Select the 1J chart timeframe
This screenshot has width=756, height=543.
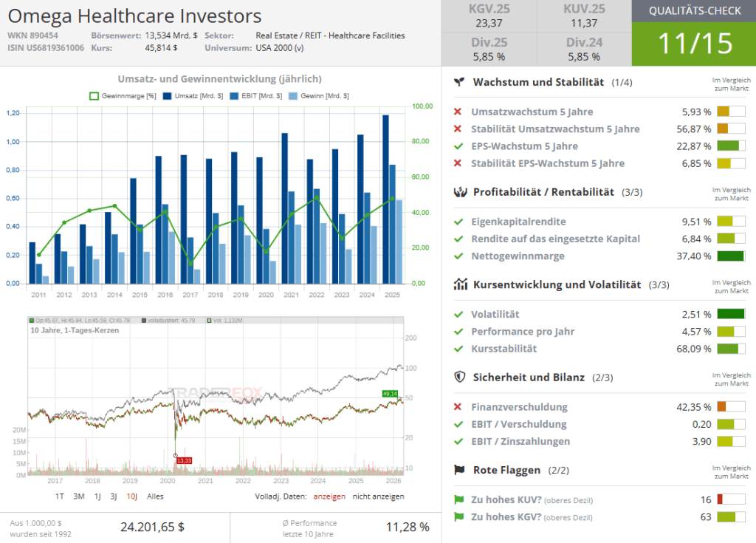click(x=97, y=496)
